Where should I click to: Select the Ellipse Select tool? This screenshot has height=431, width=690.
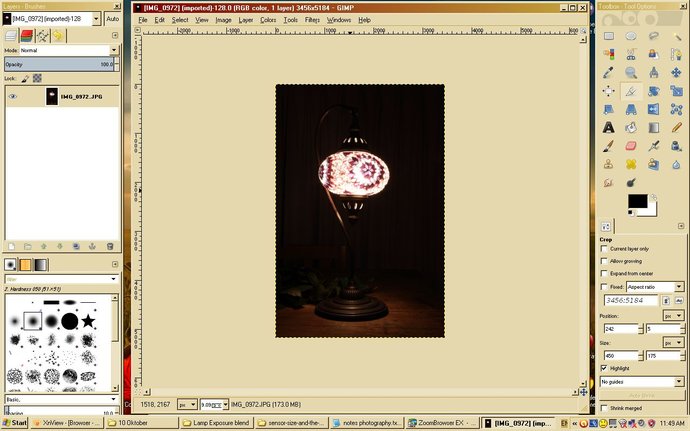click(x=631, y=36)
